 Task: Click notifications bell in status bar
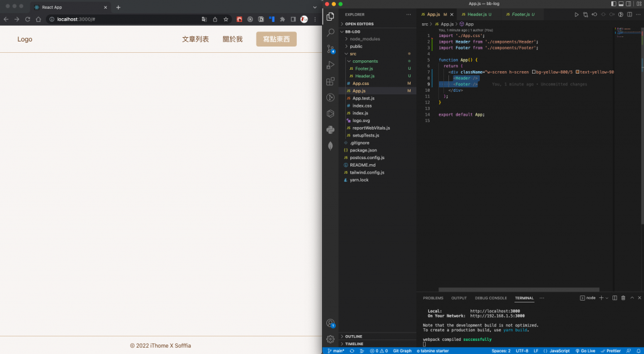tap(638, 351)
